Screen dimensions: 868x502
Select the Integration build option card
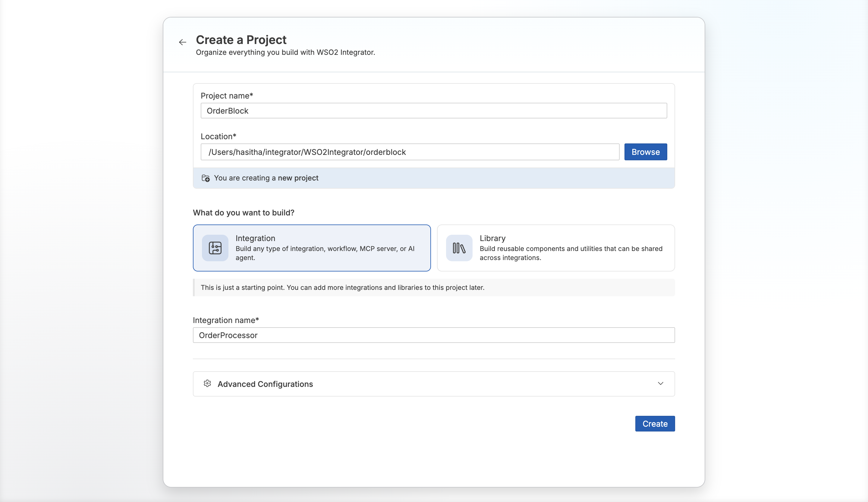tap(312, 248)
